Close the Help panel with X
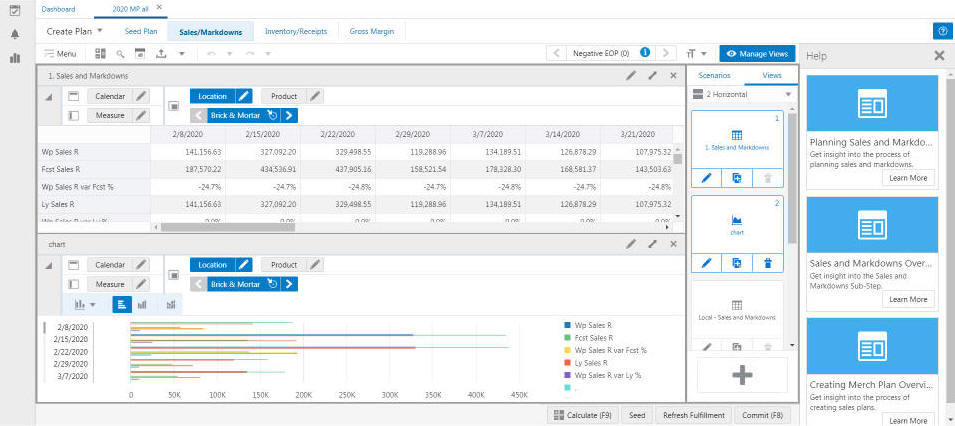 pos(939,56)
